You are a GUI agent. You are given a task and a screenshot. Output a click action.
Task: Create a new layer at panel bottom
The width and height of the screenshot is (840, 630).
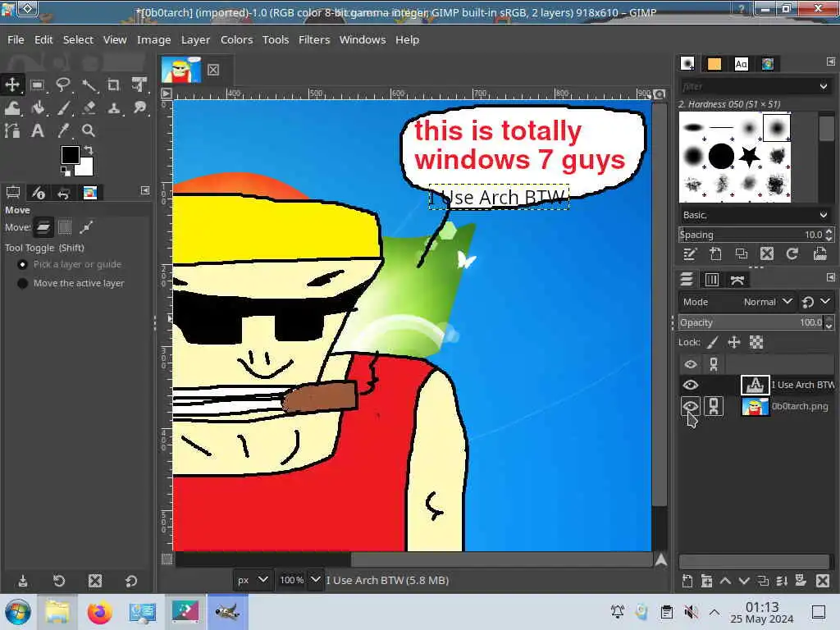point(687,581)
